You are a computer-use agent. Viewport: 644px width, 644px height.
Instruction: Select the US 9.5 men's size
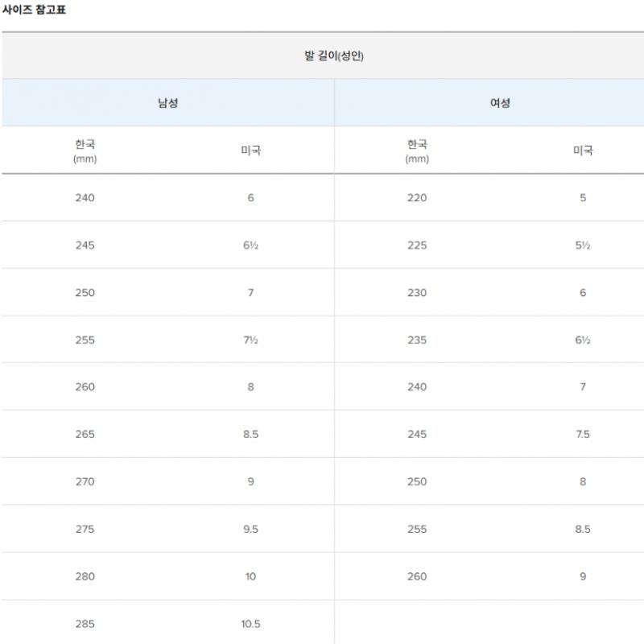(250, 529)
